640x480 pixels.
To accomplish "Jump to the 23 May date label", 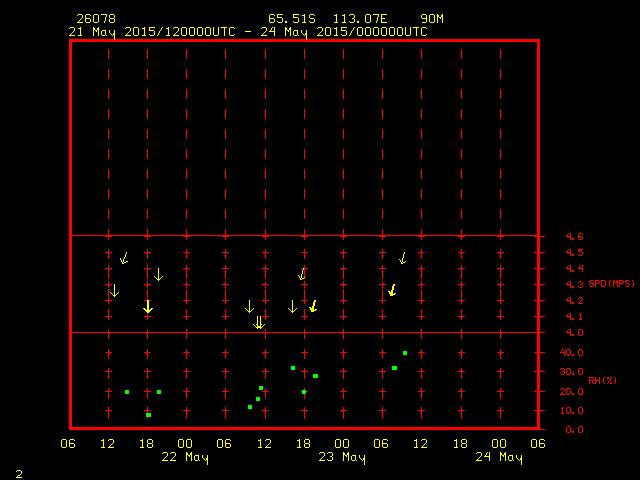I will click(342, 458).
